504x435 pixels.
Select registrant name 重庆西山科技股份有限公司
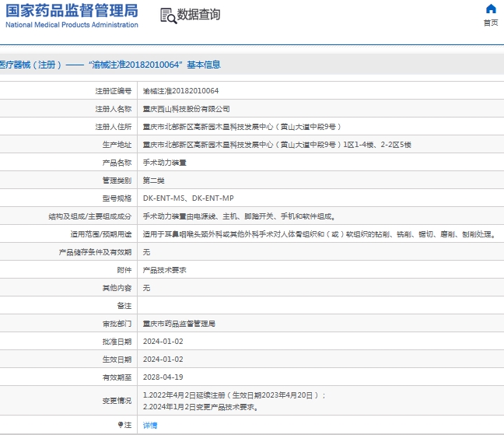tap(186, 109)
